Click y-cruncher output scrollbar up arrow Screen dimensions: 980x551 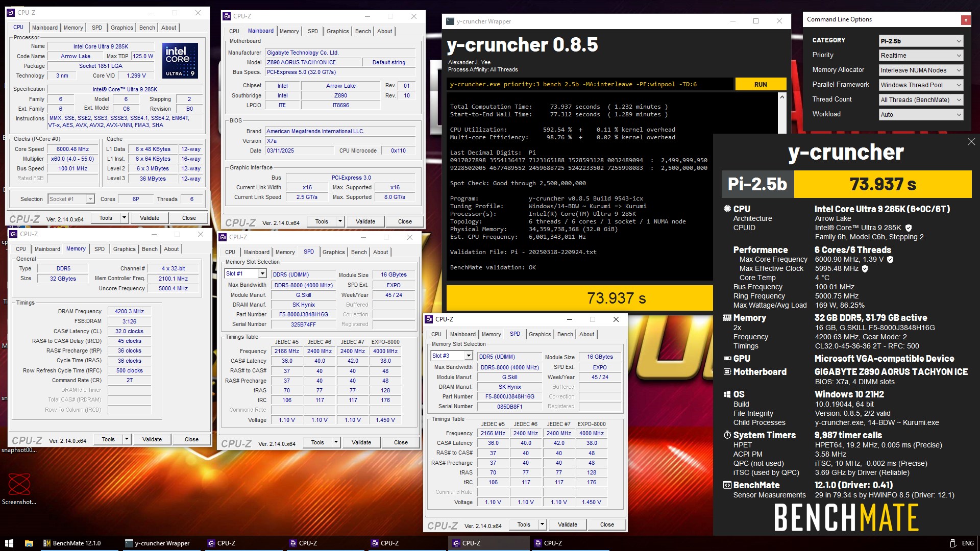tap(781, 97)
